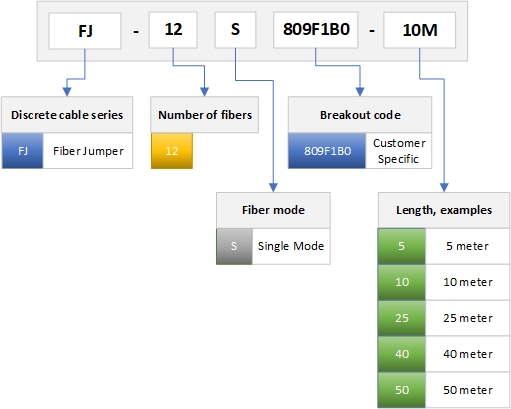Click the 50 meter label
This screenshot has height=409, width=511.
(468, 390)
